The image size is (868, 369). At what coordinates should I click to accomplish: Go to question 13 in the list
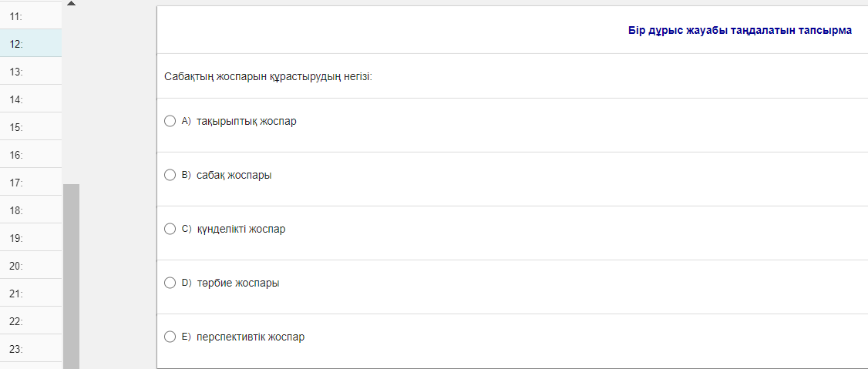click(x=31, y=71)
